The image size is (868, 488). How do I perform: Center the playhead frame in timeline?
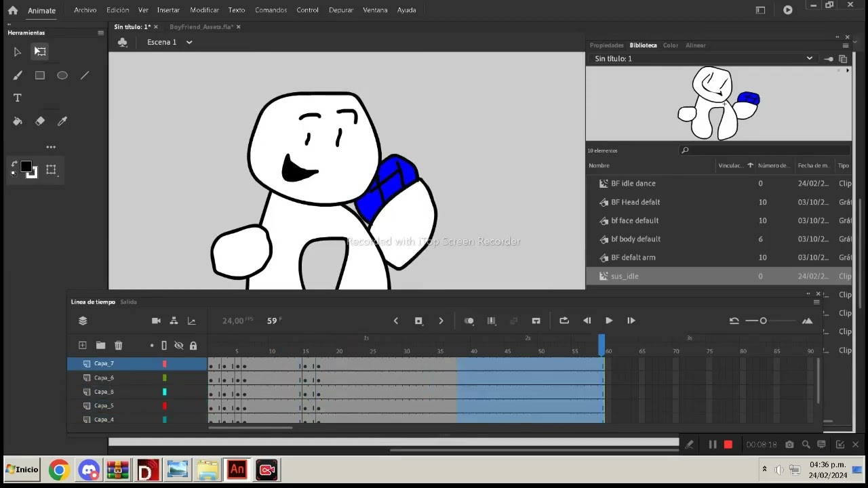click(x=536, y=321)
